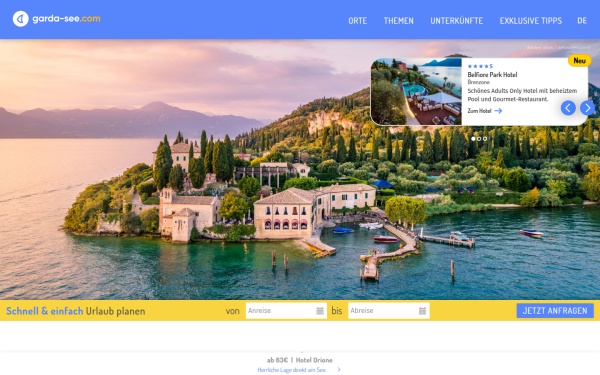Open the DE language selector
This screenshot has width=600, height=375.
pyautogui.click(x=582, y=21)
